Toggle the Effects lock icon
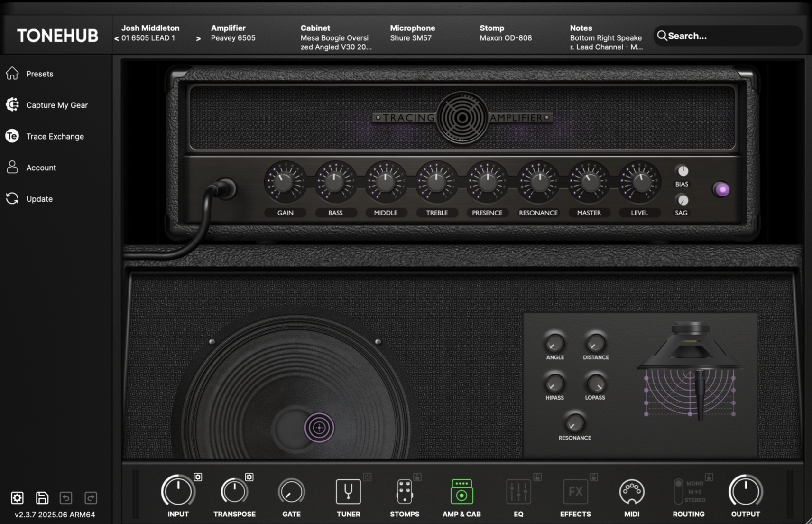 tap(594, 477)
